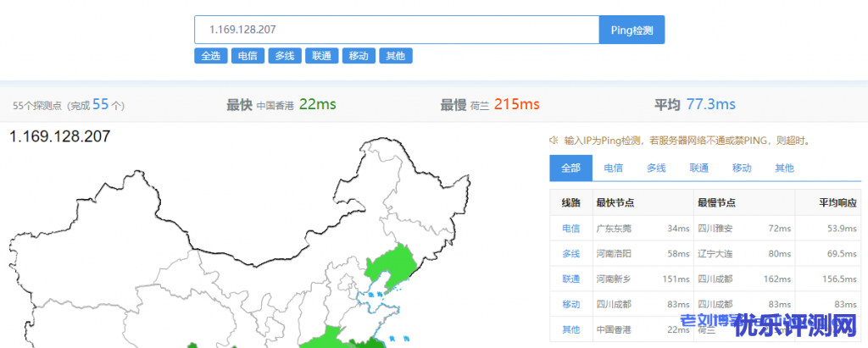Click the speaker notice icon
This screenshot has height=348, width=868.
point(553,141)
